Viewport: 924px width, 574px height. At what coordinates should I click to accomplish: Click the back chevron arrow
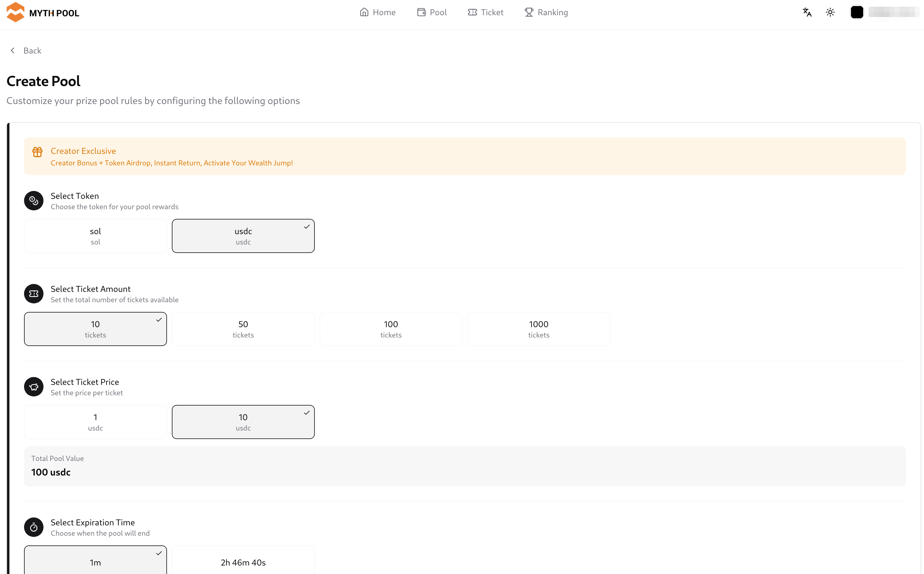[x=12, y=50]
